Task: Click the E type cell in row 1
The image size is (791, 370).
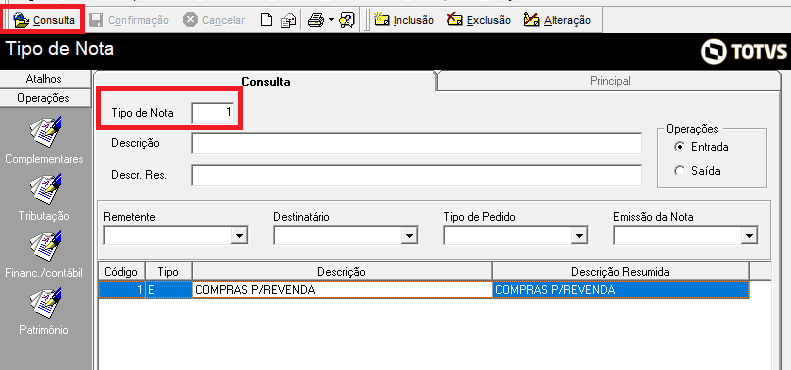Action: (168, 290)
